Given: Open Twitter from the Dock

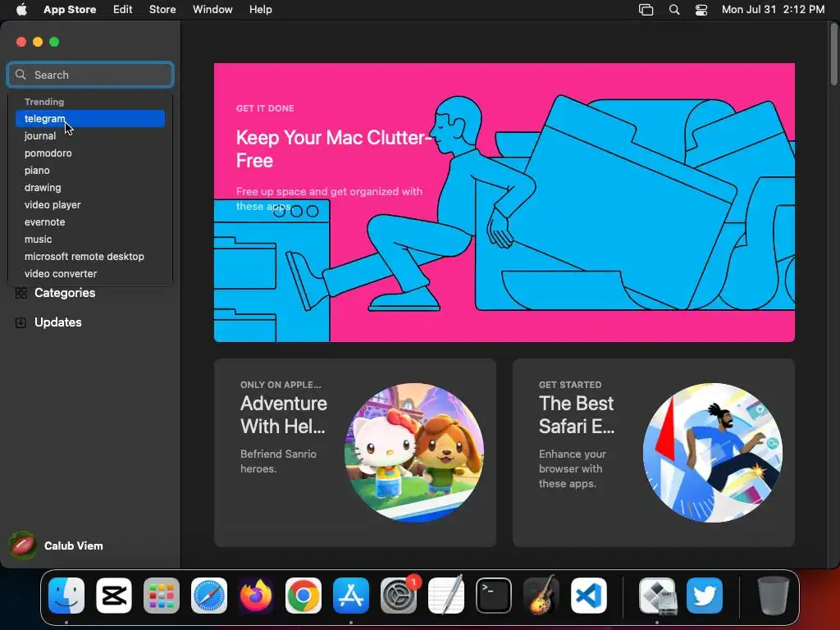Looking at the screenshot, I should (x=705, y=596).
